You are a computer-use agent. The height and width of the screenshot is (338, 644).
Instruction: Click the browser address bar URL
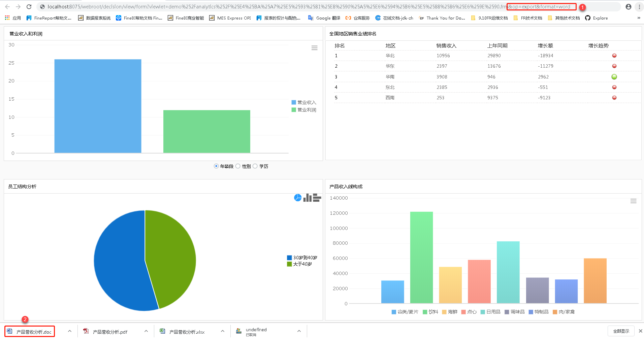(x=276, y=7)
